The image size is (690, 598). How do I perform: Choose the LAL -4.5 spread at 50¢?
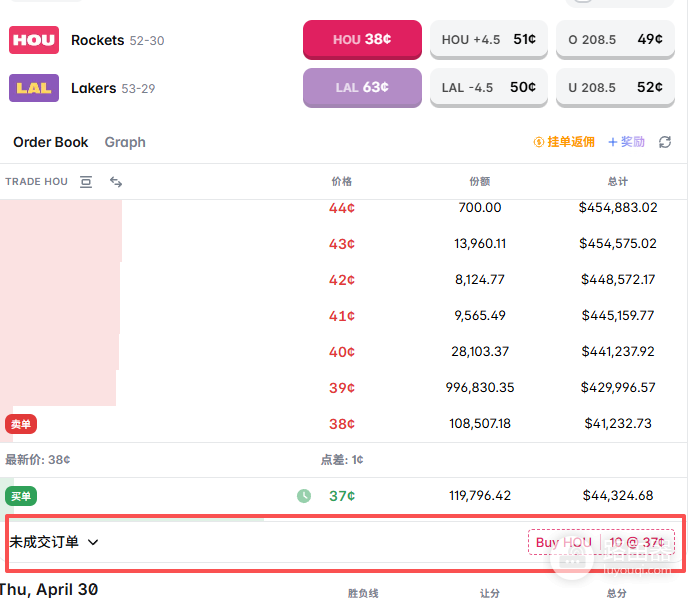(x=488, y=88)
